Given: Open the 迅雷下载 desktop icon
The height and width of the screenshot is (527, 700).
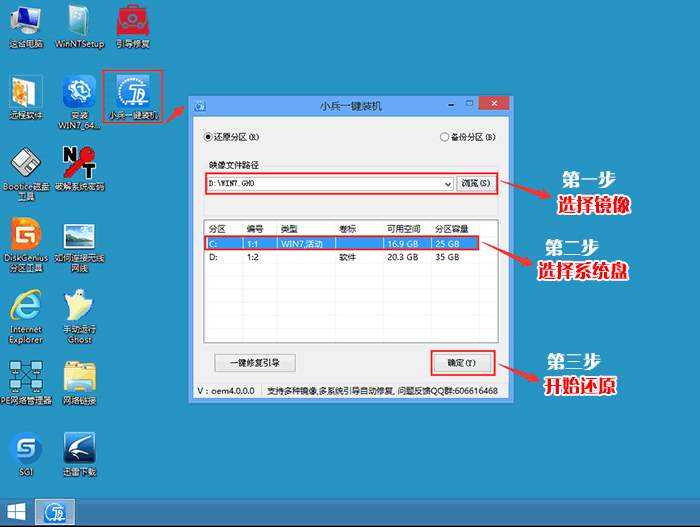Looking at the screenshot, I should point(79,454).
